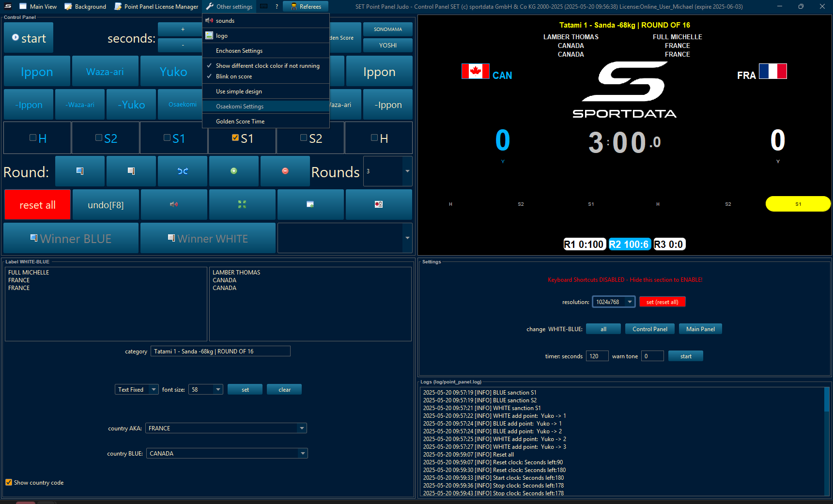Remove an Ippon from white (-Ippon)
The height and width of the screenshot is (504, 833).
(x=388, y=105)
